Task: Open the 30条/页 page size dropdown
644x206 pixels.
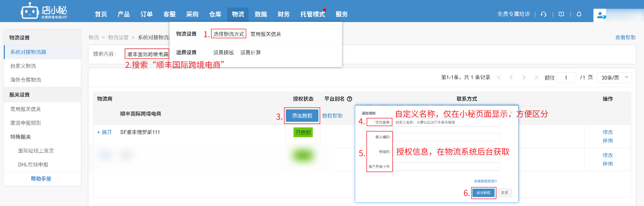Action: (x=614, y=78)
